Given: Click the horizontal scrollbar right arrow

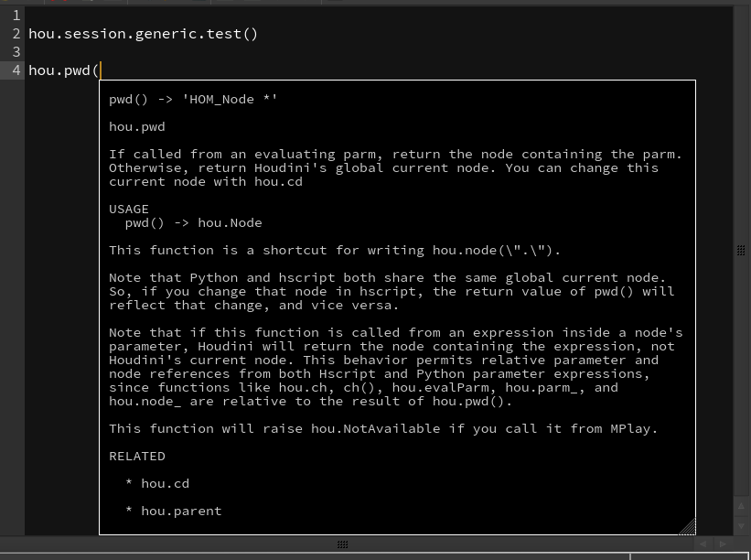Looking at the screenshot, I should 723,544.
